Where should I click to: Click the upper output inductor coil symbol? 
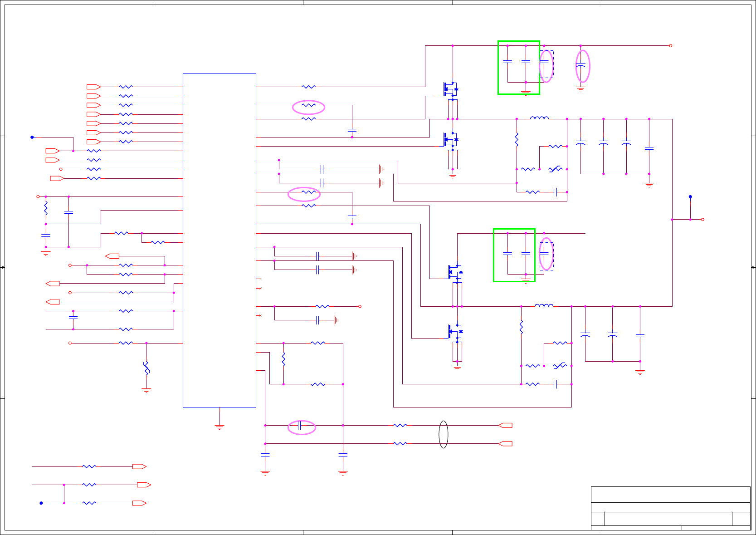click(x=539, y=118)
